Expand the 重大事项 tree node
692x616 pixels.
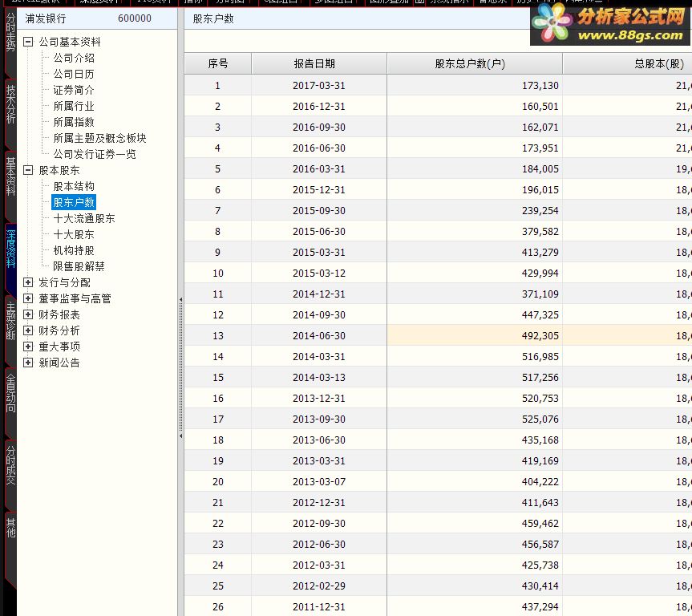[x=28, y=346]
